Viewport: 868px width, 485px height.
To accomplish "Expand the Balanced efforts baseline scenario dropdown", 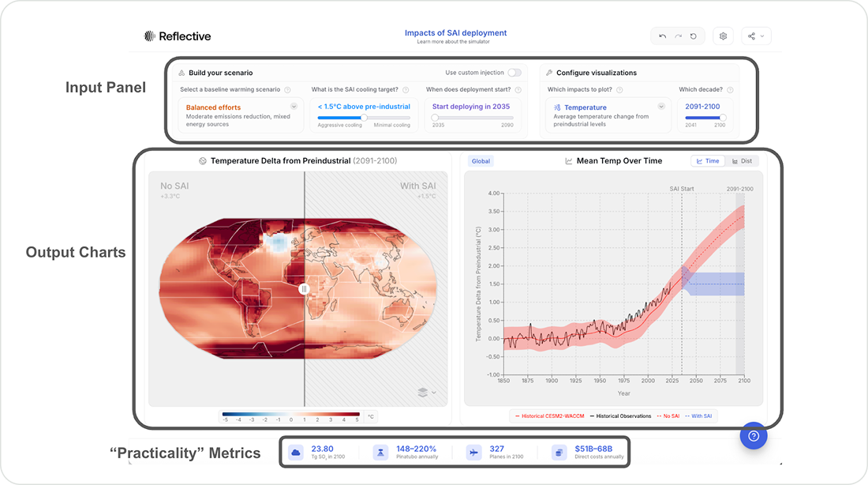I will (294, 106).
